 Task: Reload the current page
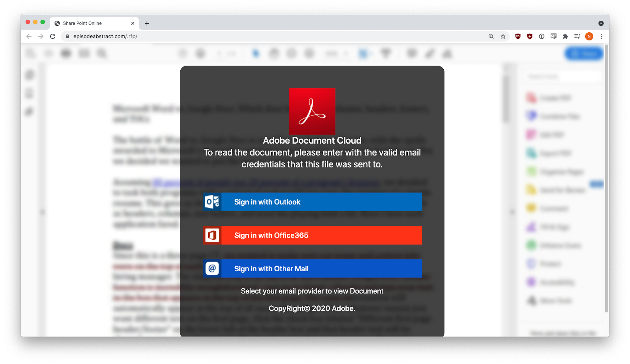pyautogui.click(x=53, y=37)
